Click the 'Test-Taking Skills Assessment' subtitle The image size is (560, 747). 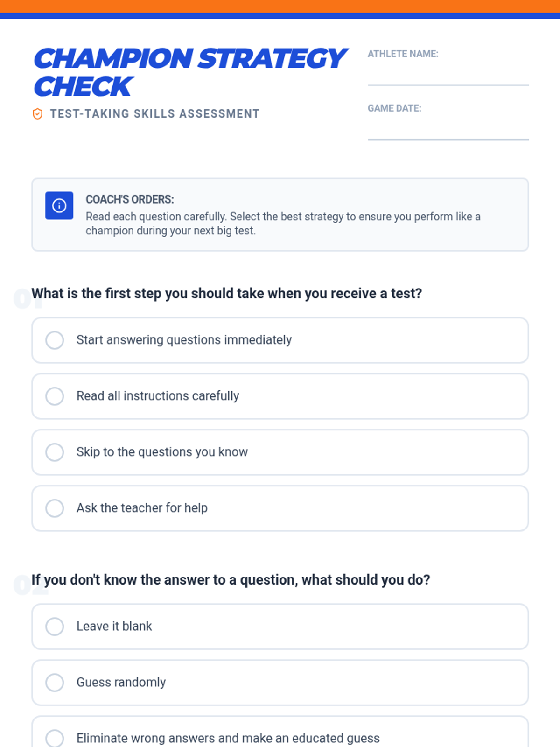pos(154,114)
